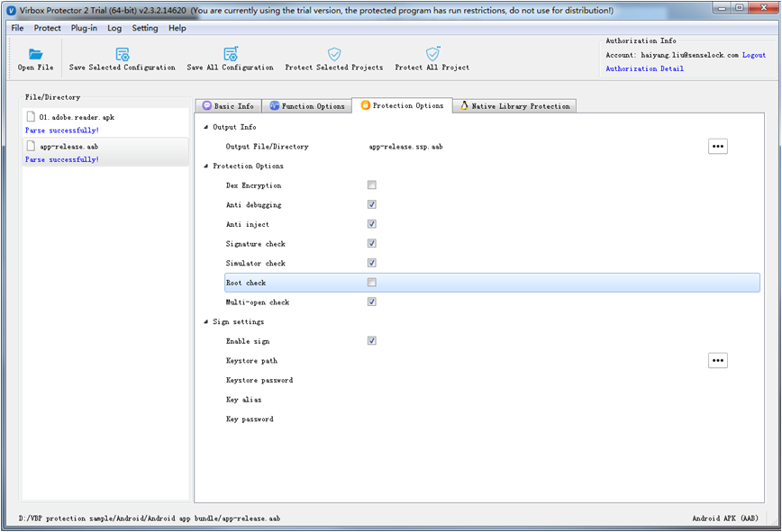Click Protect All Project shield icon
The image size is (782, 532).
coord(432,54)
